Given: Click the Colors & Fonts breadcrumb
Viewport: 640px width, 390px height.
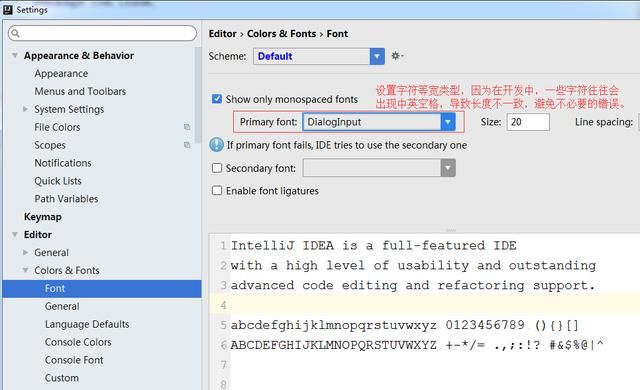Looking at the screenshot, I should point(281,33).
